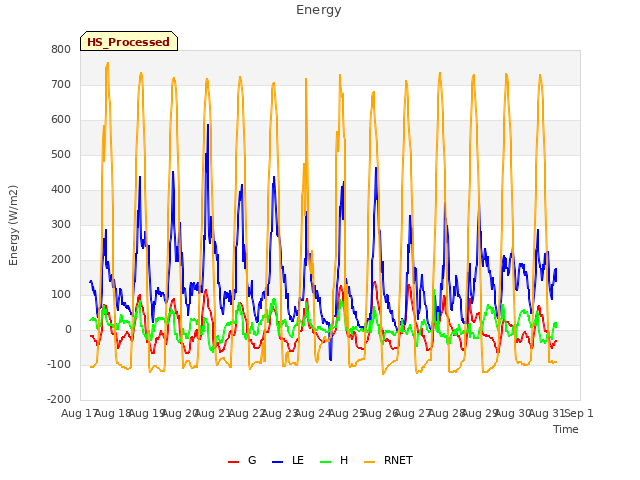Click the Aug 24 x-axis tick label
The width and height of the screenshot is (640, 480).
(x=313, y=414)
